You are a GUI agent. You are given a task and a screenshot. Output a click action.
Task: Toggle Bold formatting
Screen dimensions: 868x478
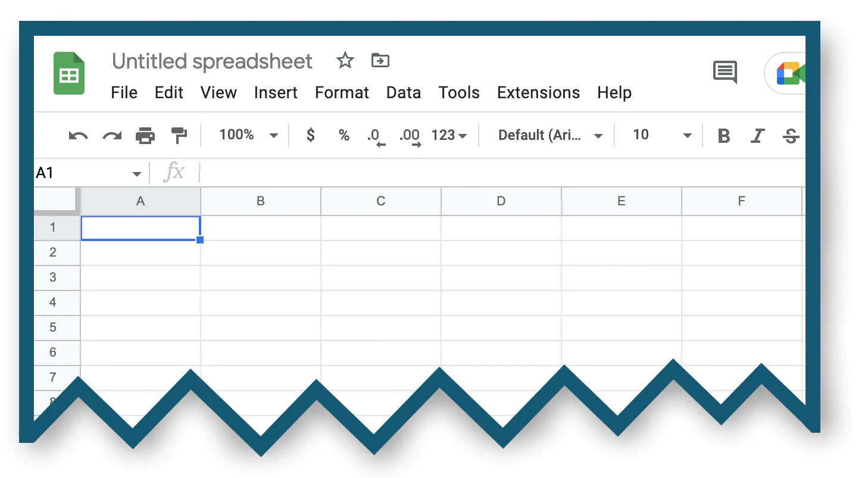[x=724, y=136]
